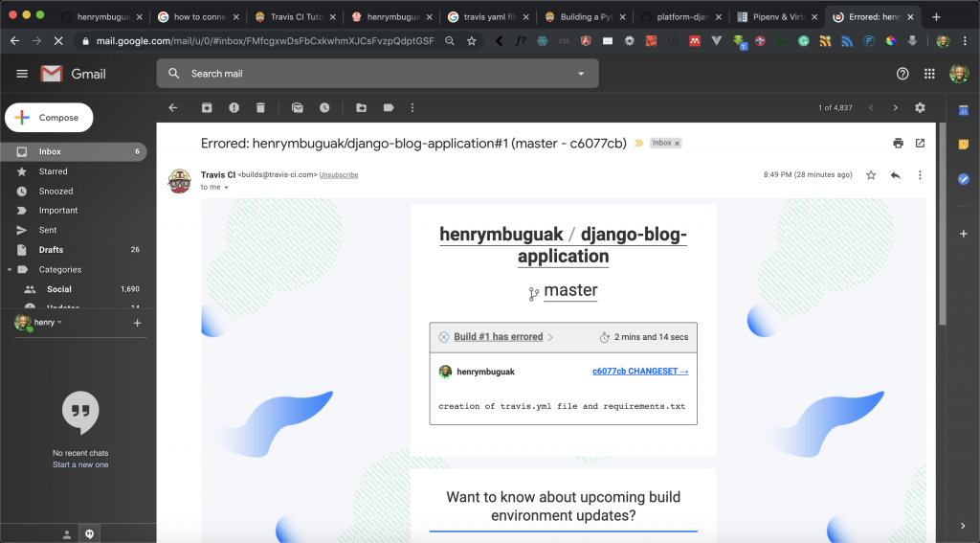The height and width of the screenshot is (543, 980).
Task: Open new browser tab
Action: 936,17
